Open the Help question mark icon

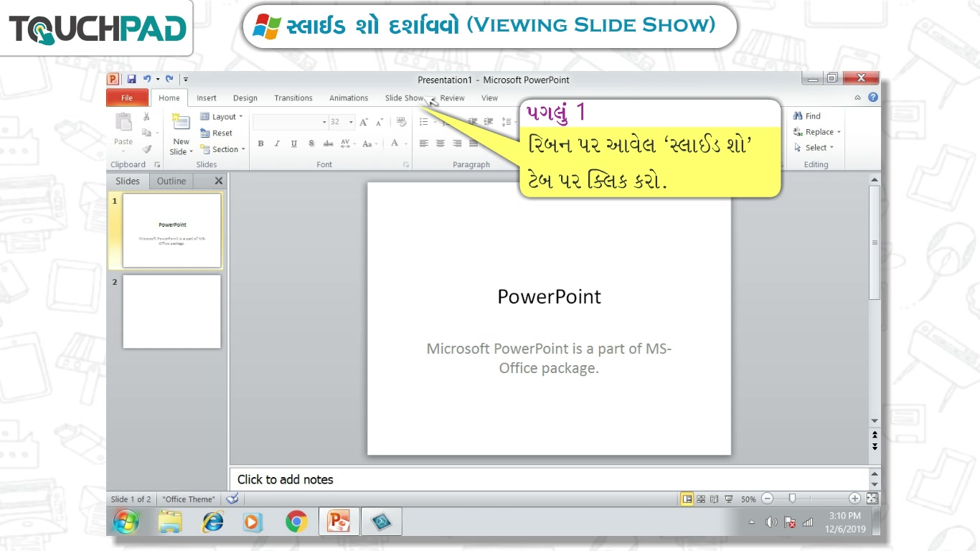873,98
